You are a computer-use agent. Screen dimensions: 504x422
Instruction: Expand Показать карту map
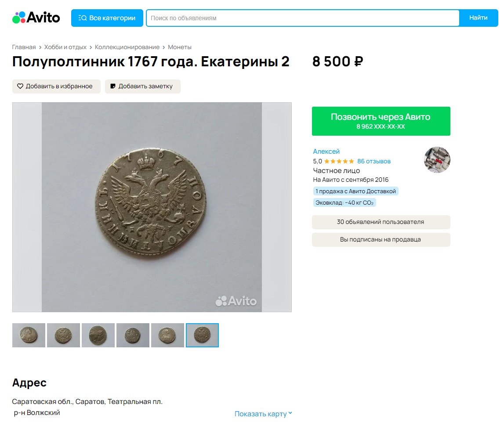(x=263, y=414)
